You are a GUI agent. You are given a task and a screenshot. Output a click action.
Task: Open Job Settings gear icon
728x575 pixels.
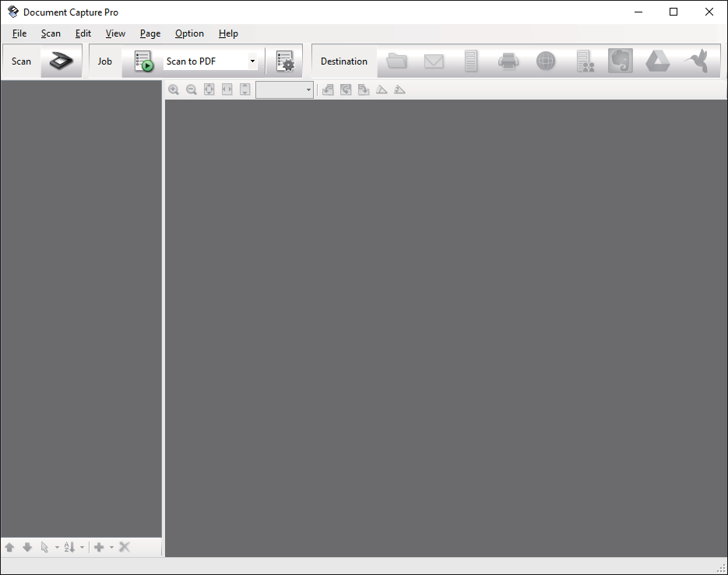(285, 61)
